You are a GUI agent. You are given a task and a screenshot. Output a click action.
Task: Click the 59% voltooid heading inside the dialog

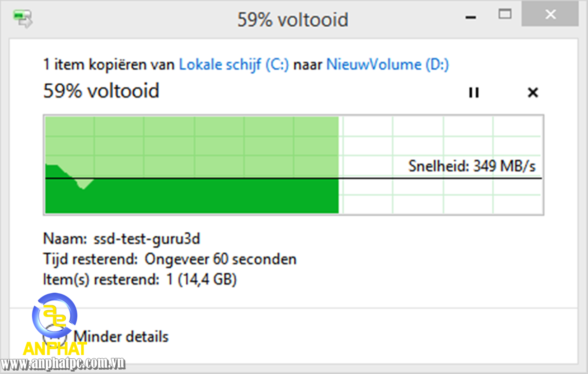click(101, 91)
